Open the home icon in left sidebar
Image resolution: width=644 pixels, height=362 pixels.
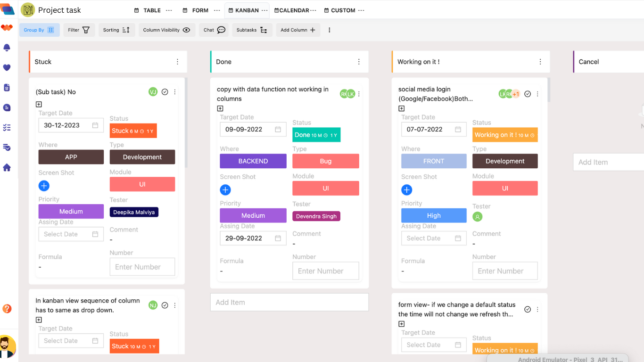[7, 167]
